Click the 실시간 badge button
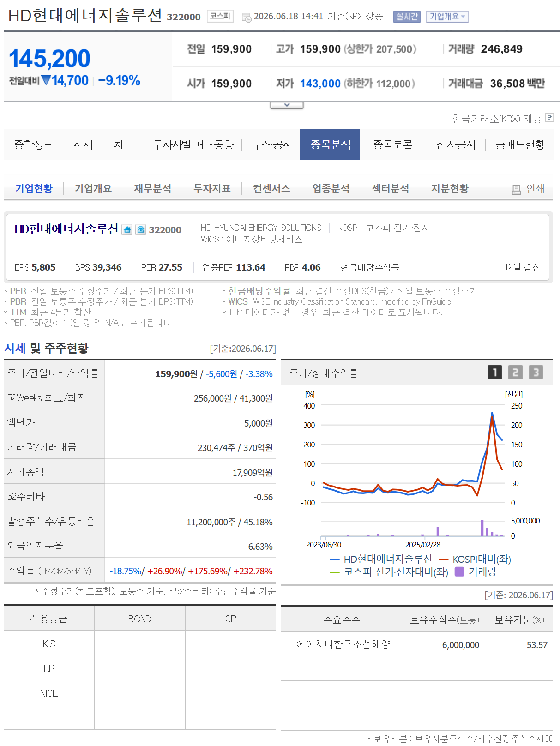The height and width of the screenshot is (746, 560). [x=407, y=17]
